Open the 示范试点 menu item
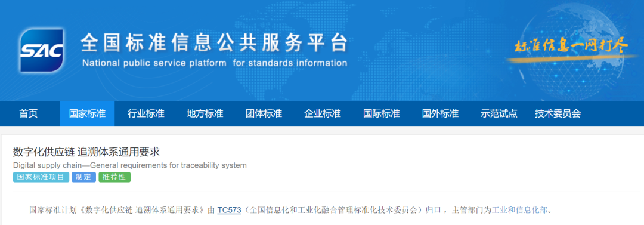644x225 pixels. click(x=499, y=114)
